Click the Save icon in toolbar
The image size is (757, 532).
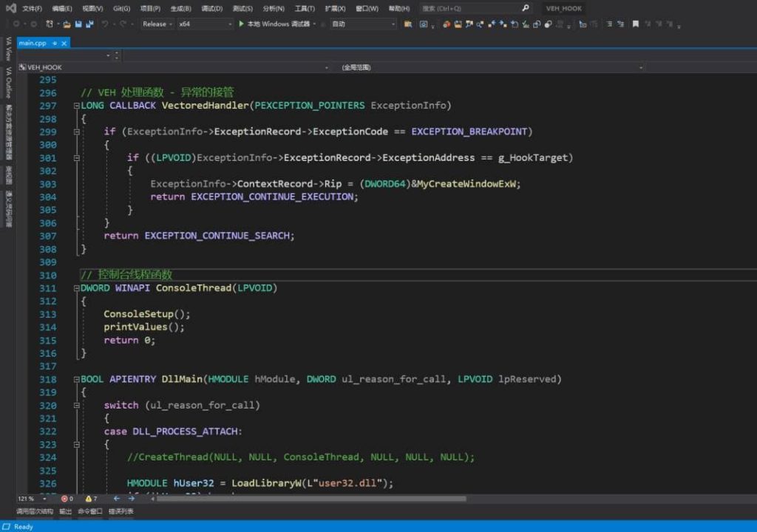click(78, 24)
